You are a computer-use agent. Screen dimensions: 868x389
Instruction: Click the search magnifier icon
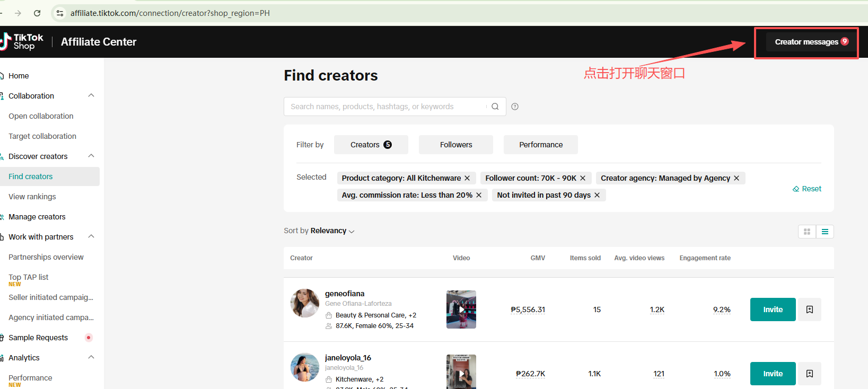tap(495, 107)
